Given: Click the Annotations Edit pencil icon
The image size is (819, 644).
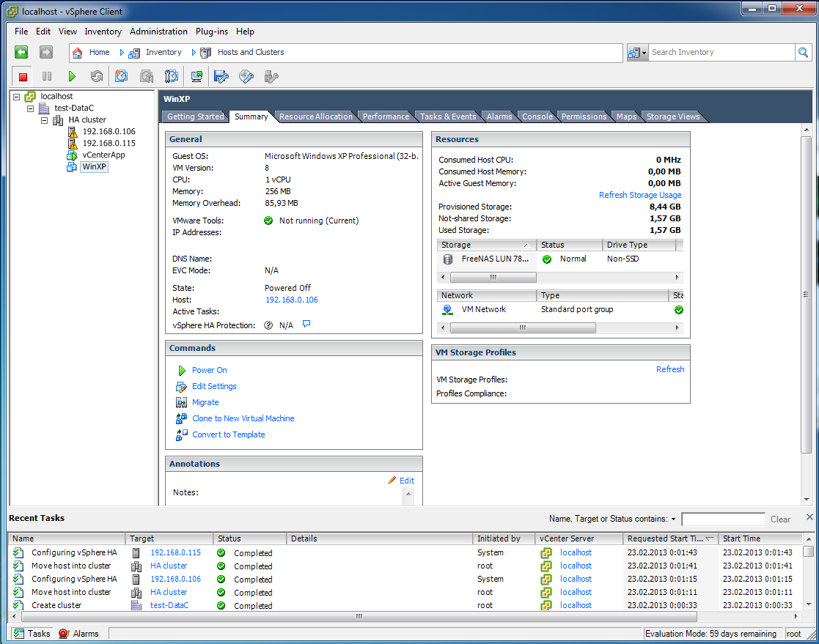Looking at the screenshot, I should pos(392,480).
